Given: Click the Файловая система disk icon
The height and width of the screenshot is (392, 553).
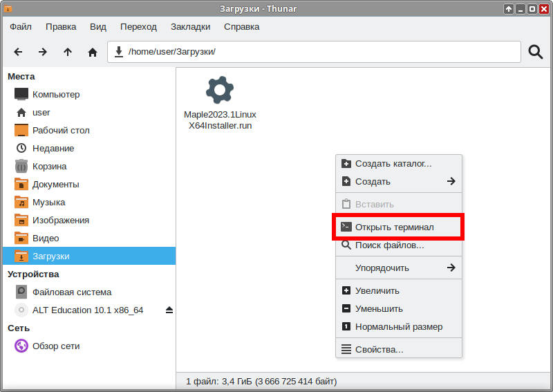Looking at the screenshot, I should 21,292.
